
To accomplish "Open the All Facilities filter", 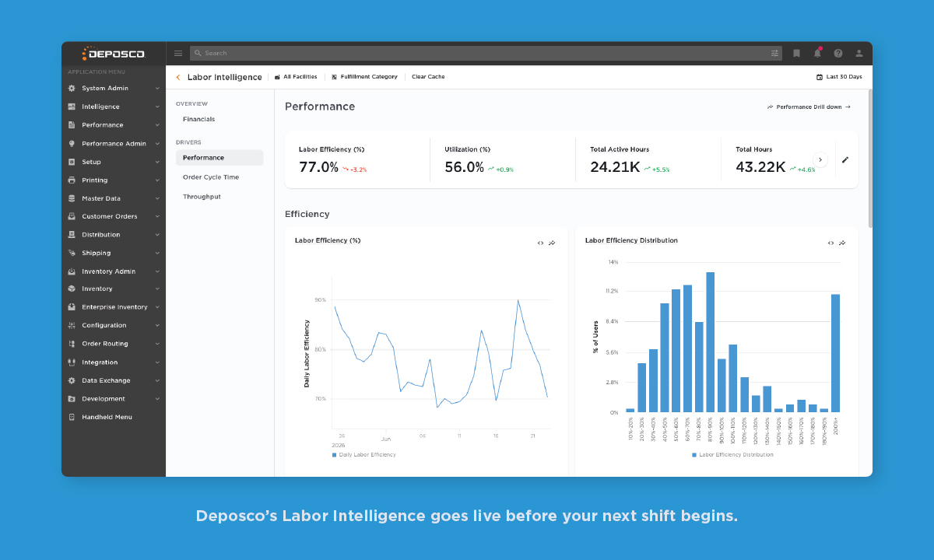I will point(296,77).
